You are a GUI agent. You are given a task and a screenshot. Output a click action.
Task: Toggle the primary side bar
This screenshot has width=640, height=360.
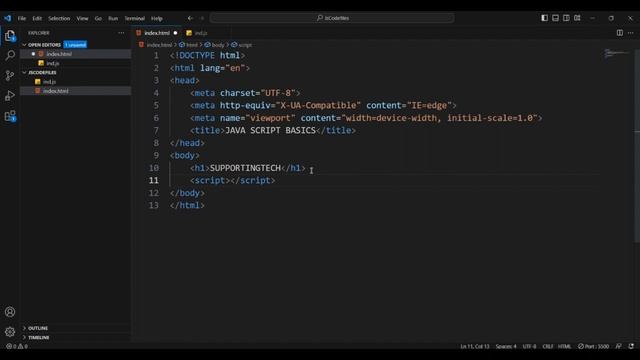(544, 18)
